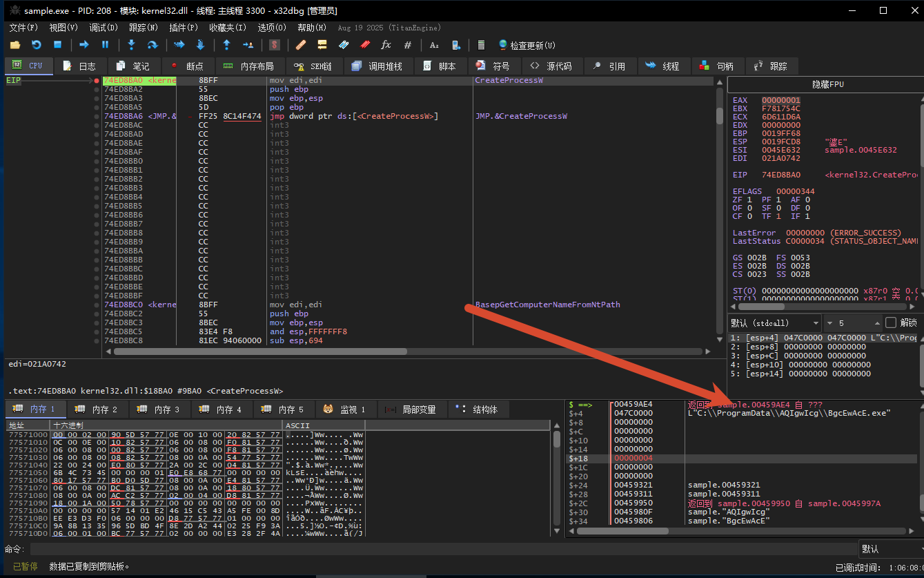Toggle breakpoint dot at address 74ED8BA2
This screenshot has width=924, height=578.
pos(97,90)
